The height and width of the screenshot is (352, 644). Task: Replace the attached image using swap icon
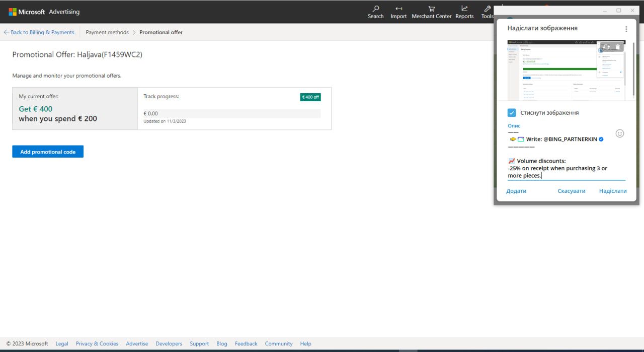point(607,47)
